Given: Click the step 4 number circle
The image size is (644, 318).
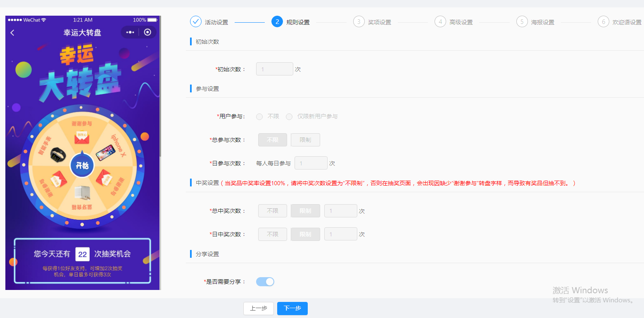Looking at the screenshot, I should point(440,21).
